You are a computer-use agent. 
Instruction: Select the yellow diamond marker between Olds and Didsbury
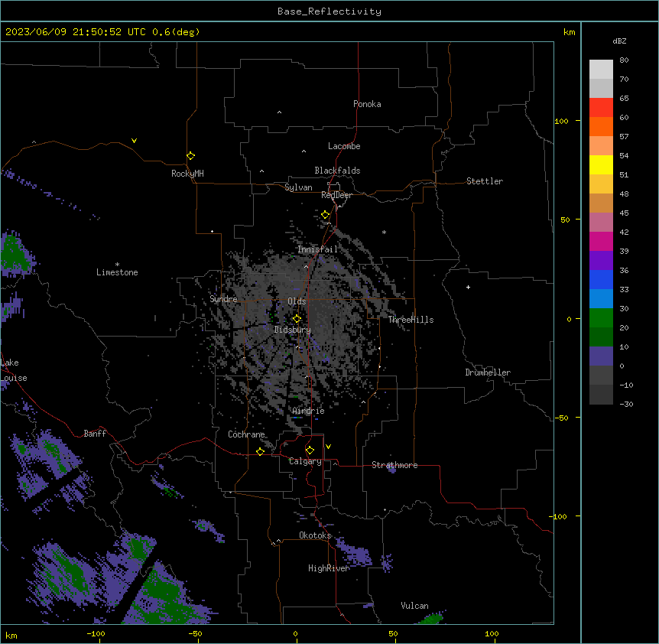297,318
